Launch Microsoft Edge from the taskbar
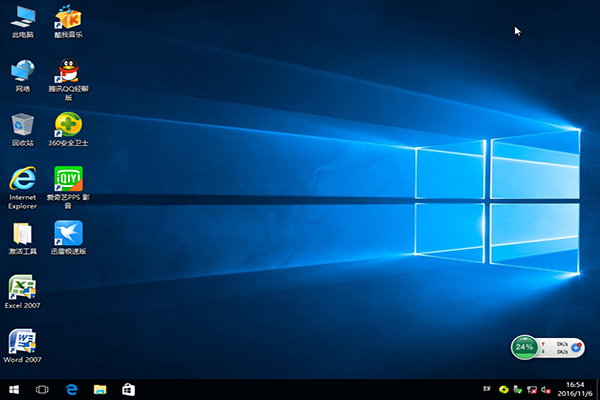This screenshot has width=600, height=400. pyautogui.click(x=71, y=390)
